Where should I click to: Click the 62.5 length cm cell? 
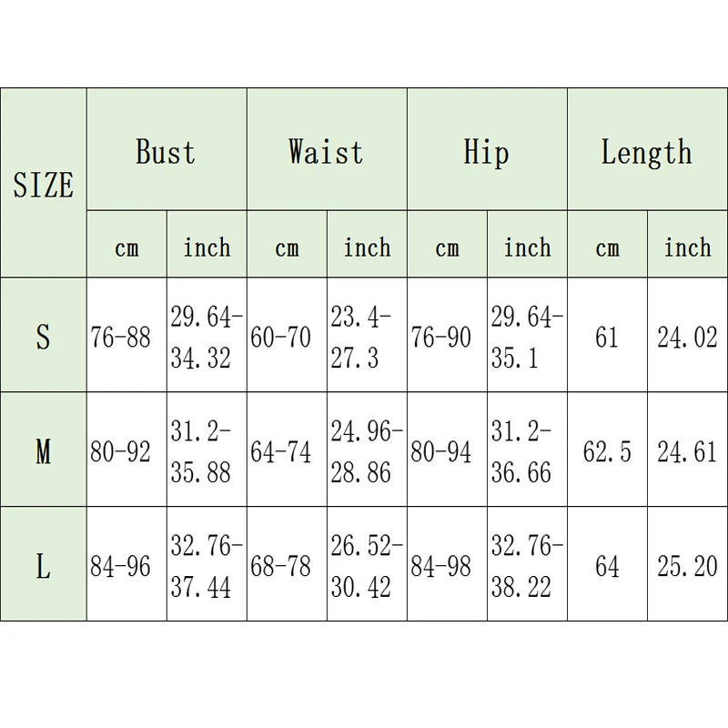pyautogui.click(x=607, y=450)
